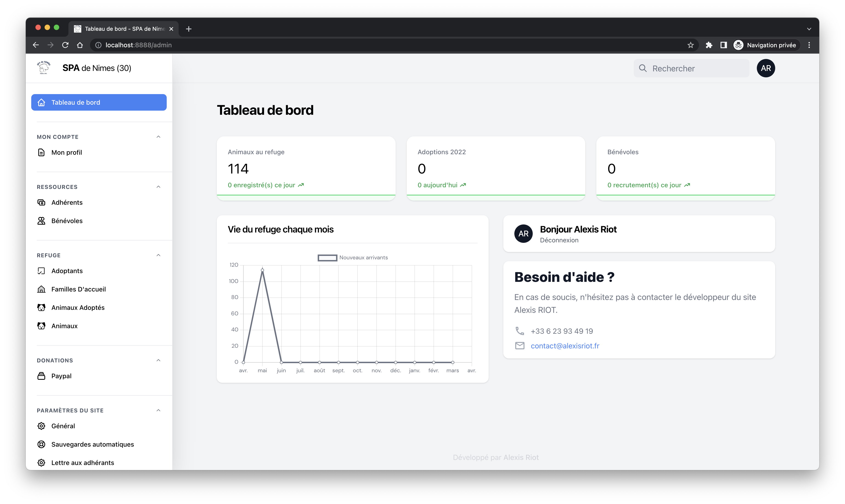
Task: Open Mon profil menu entry
Action: tap(67, 152)
